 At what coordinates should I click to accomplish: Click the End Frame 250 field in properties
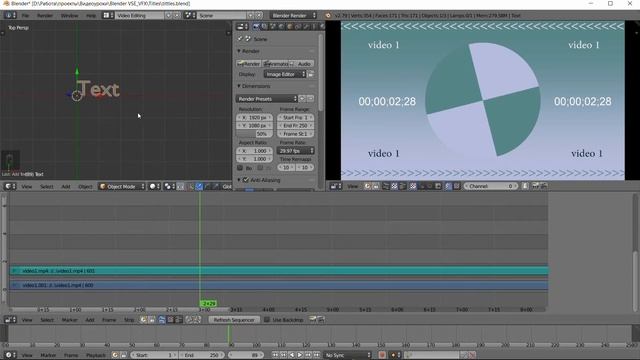(296, 126)
